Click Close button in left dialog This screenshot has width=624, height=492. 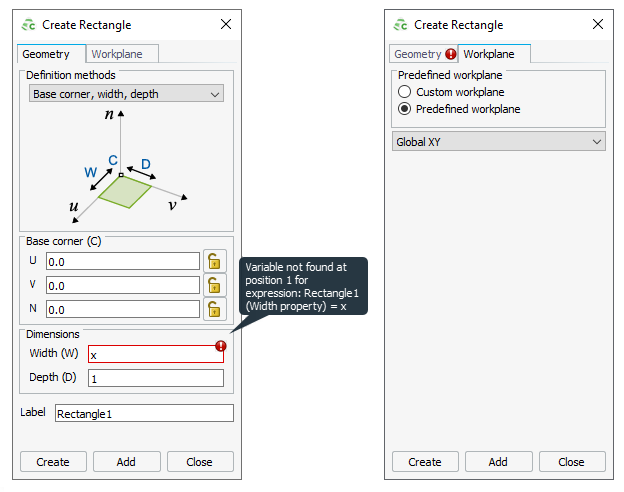point(199,462)
